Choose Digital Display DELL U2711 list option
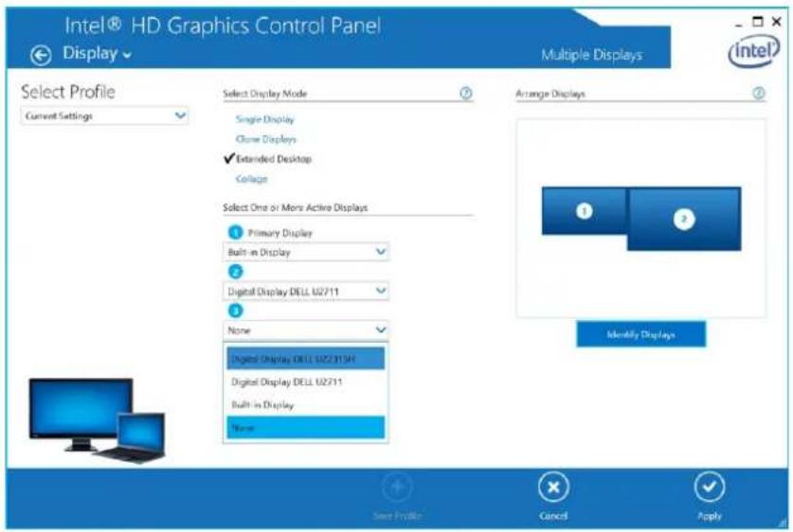Screen dimensions: 793x532 [x=305, y=381]
